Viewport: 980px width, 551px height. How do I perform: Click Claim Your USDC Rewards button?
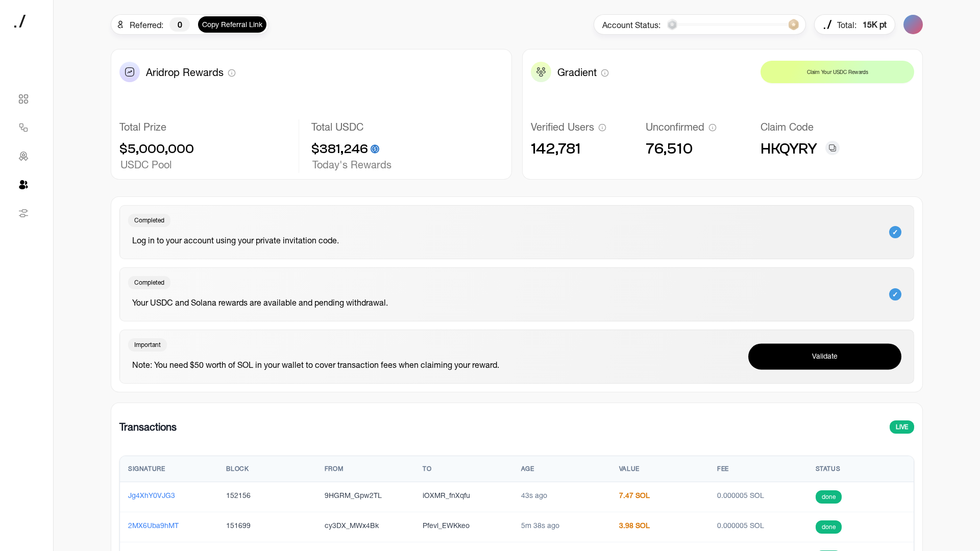click(x=837, y=72)
